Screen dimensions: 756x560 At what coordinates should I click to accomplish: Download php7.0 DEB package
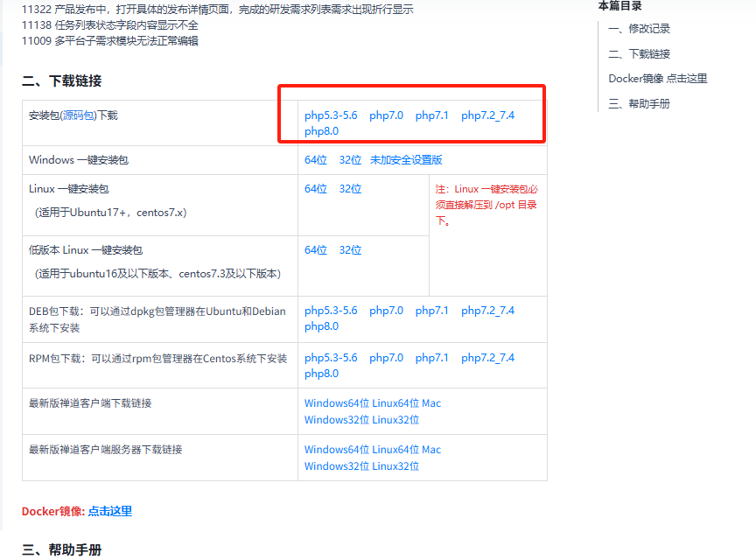point(386,311)
